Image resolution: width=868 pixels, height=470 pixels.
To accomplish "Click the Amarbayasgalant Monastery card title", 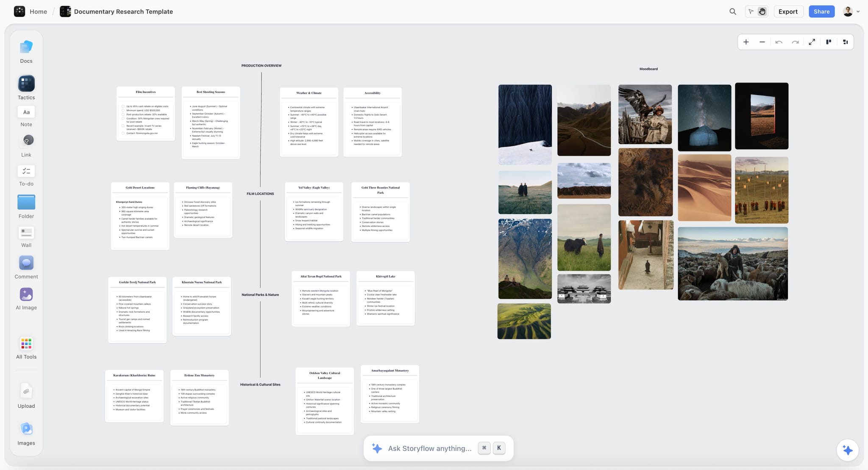I will click(x=390, y=371).
